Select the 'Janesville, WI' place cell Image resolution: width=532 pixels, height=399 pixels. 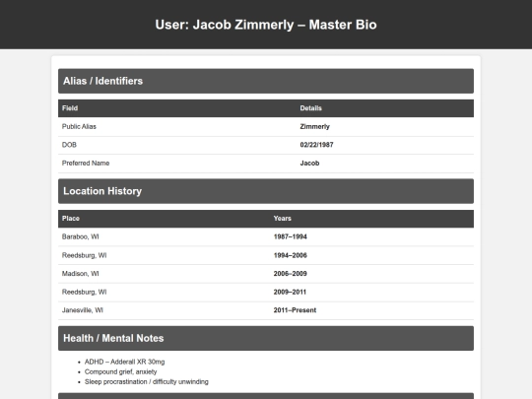(83, 310)
